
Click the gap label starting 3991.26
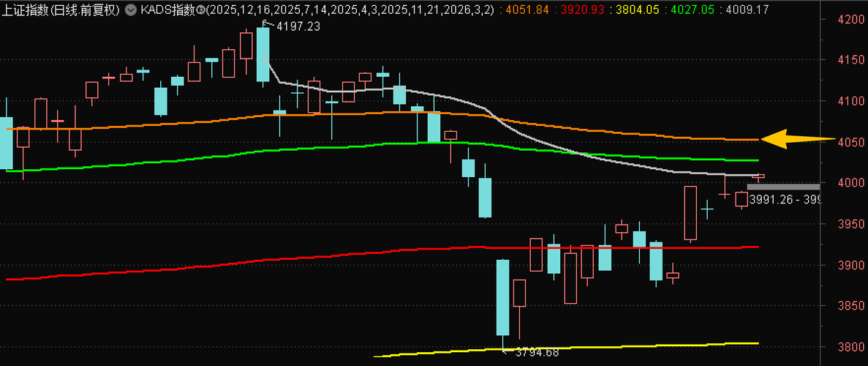(x=785, y=200)
